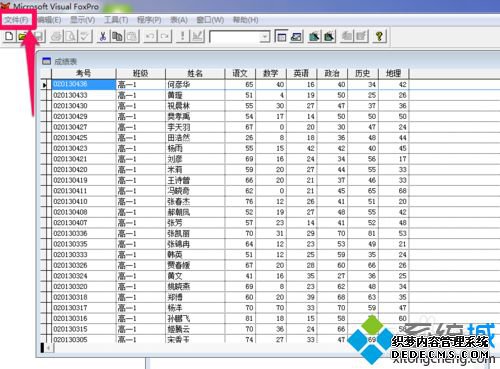Click the 姓名 column header
The height and width of the screenshot is (369, 500).
tap(195, 73)
